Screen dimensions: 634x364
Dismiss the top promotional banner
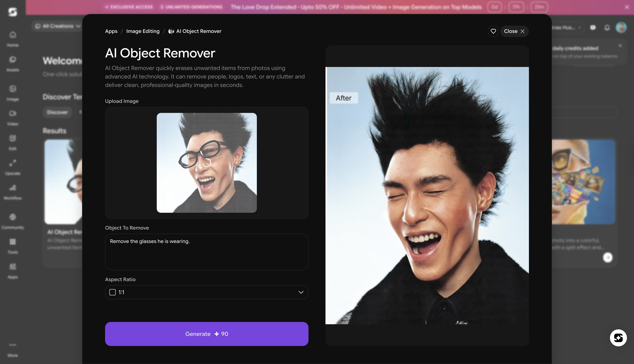[627, 7]
